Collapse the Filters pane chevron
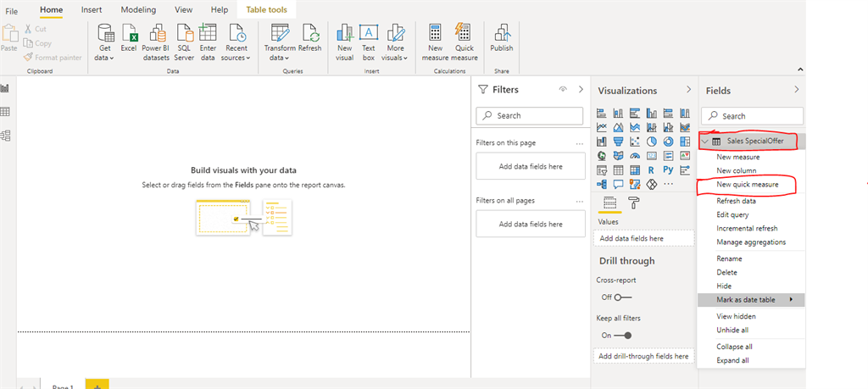 tap(581, 89)
